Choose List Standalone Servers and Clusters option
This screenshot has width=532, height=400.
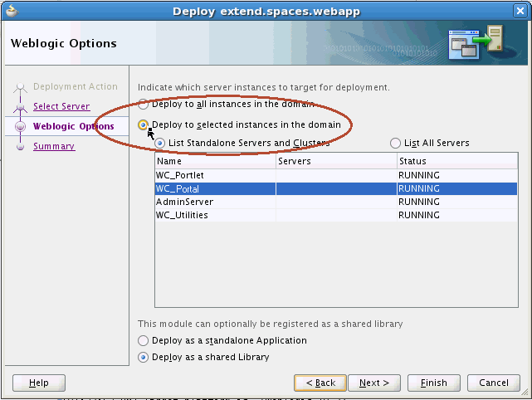[x=160, y=143]
